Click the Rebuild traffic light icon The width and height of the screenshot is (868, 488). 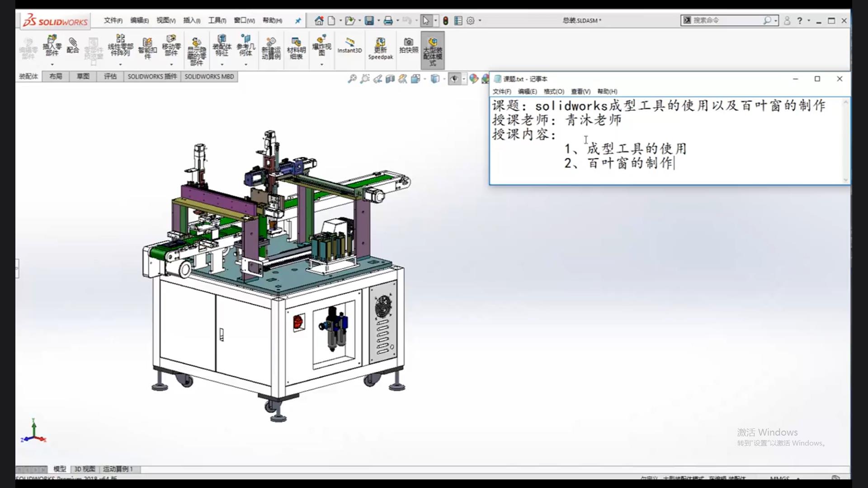point(445,20)
